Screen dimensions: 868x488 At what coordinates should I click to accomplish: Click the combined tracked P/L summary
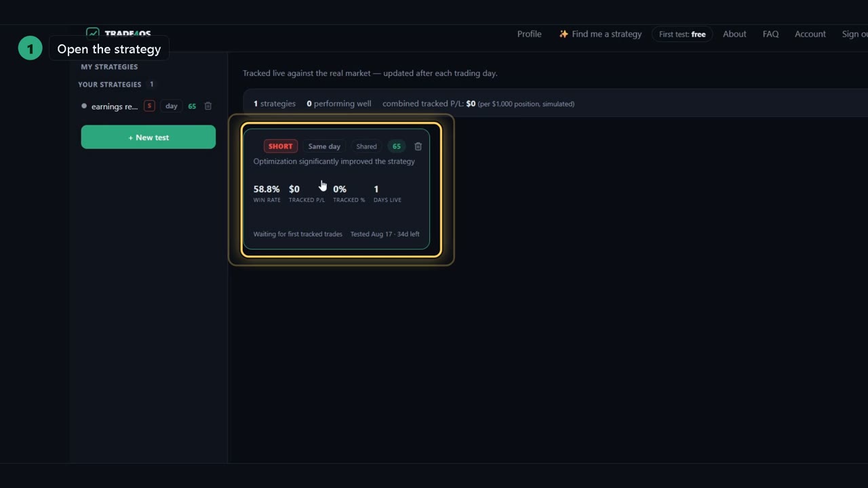pos(478,104)
